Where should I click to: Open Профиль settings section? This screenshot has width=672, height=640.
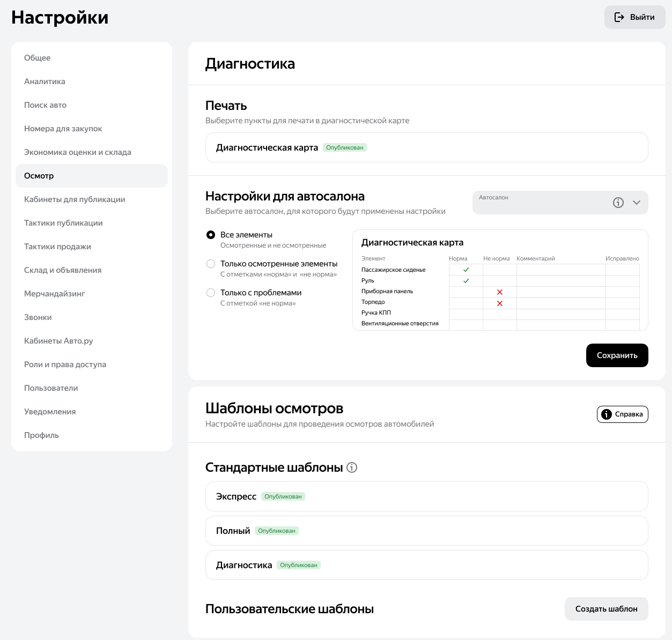click(92, 435)
